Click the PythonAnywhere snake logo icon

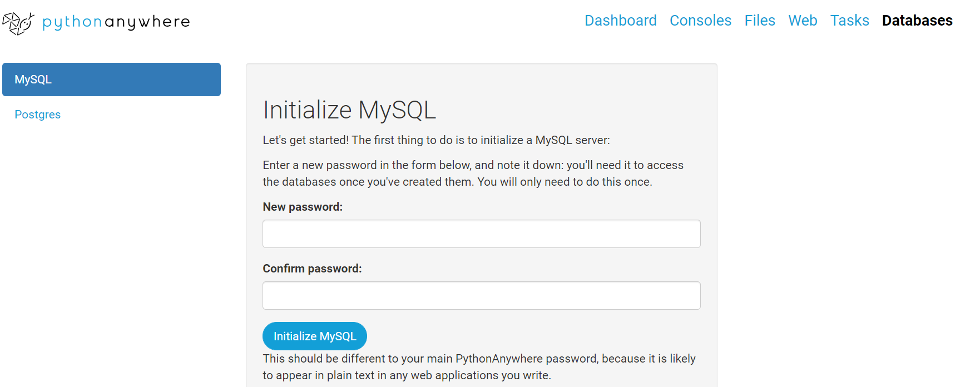tap(18, 23)
